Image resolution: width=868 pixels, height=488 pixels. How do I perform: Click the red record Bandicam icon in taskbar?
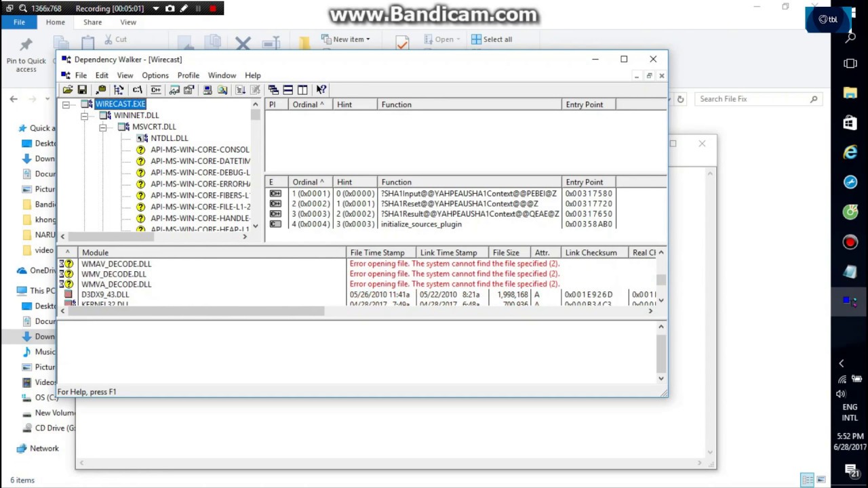(850, 242)
